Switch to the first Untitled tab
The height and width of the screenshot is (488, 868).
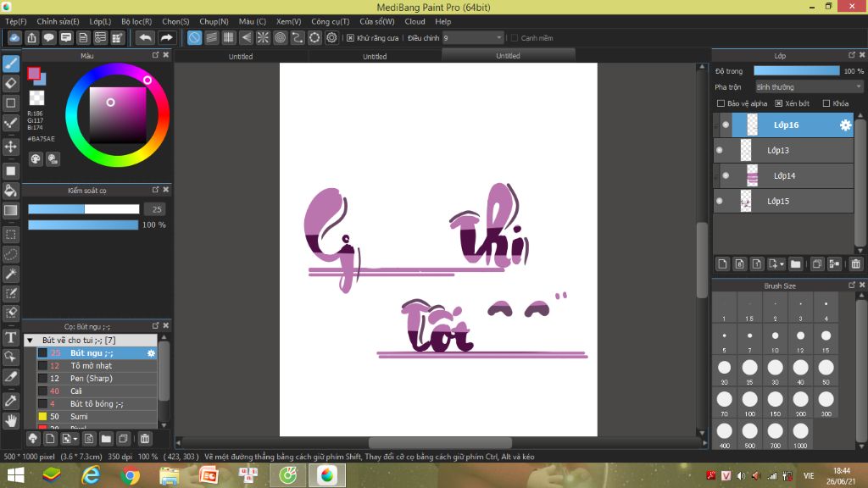click(x=240, y=57)
